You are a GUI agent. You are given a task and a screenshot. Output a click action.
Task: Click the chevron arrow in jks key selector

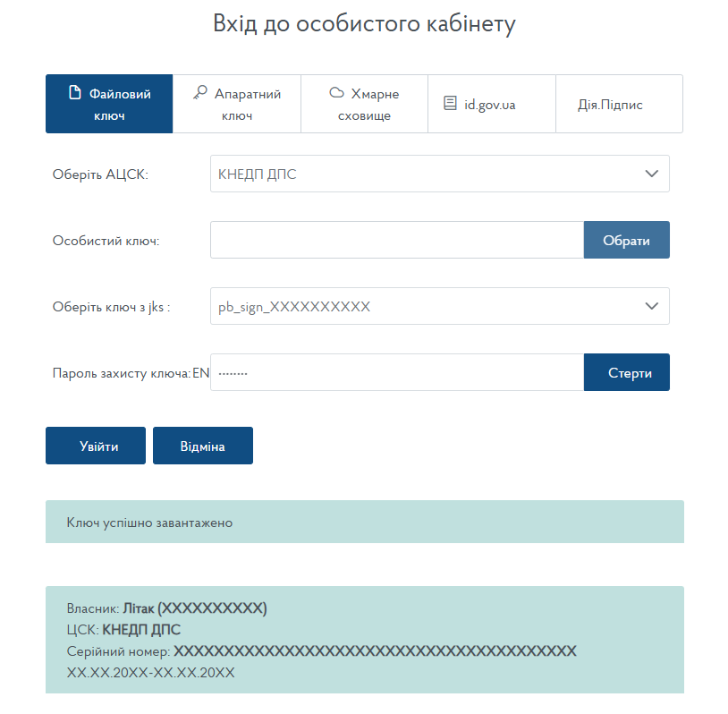coord(651,307)
